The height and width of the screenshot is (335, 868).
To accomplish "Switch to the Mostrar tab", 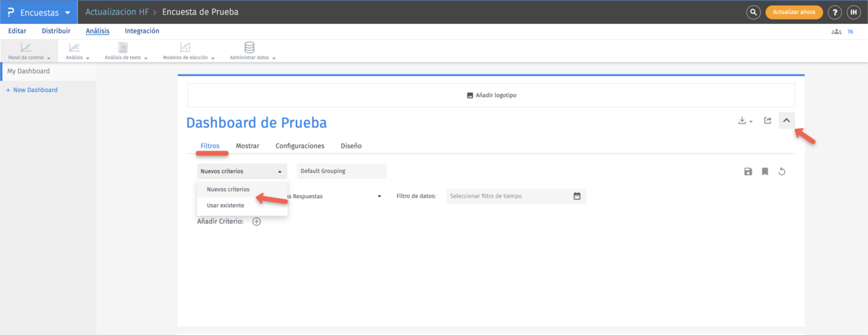I will [247, 146].
